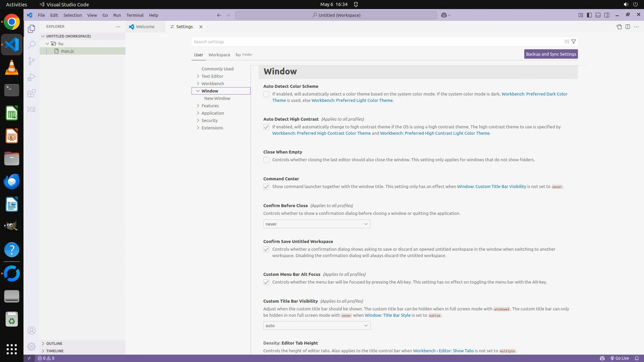The image size is (644, 362).
Task: Open the mao.js file in Explorer
Action: click(x=67, y=51)
